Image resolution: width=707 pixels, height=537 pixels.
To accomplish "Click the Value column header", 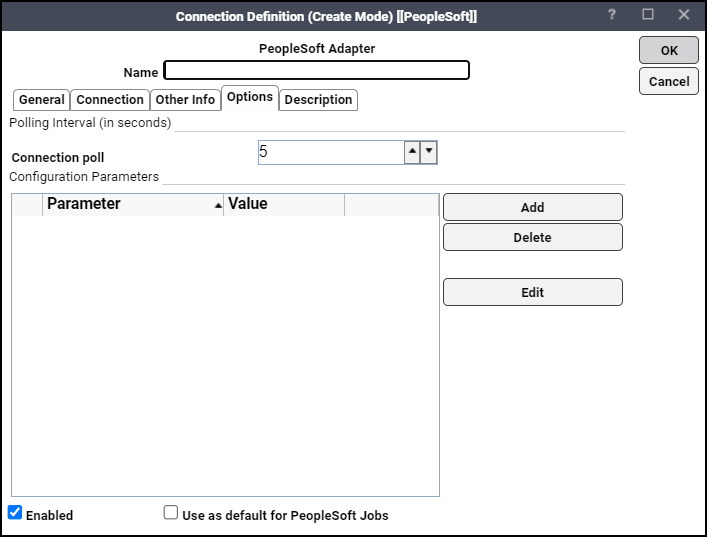I will [x=284, y=205].
